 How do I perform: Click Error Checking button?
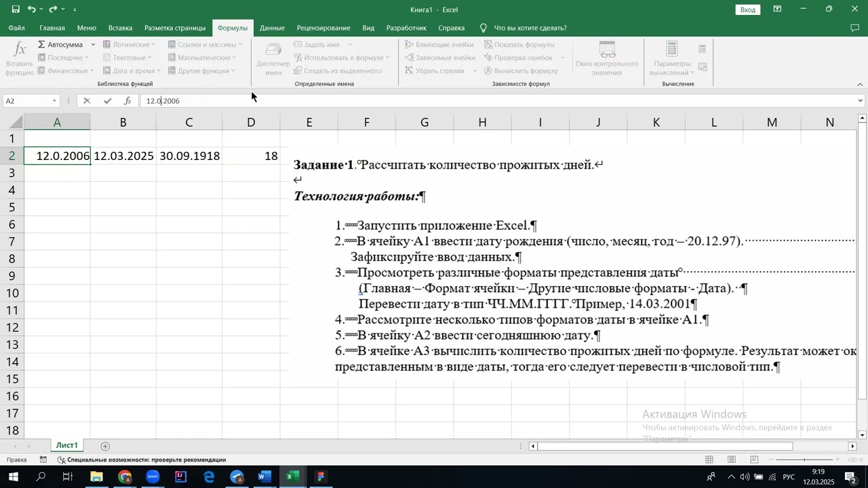519,58
